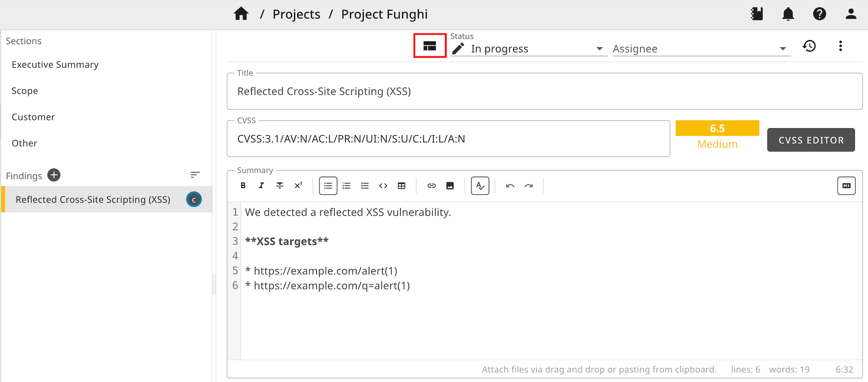
Task: Click the q=alert(1) URL on line 6
Action: click(x=332, y=286)
